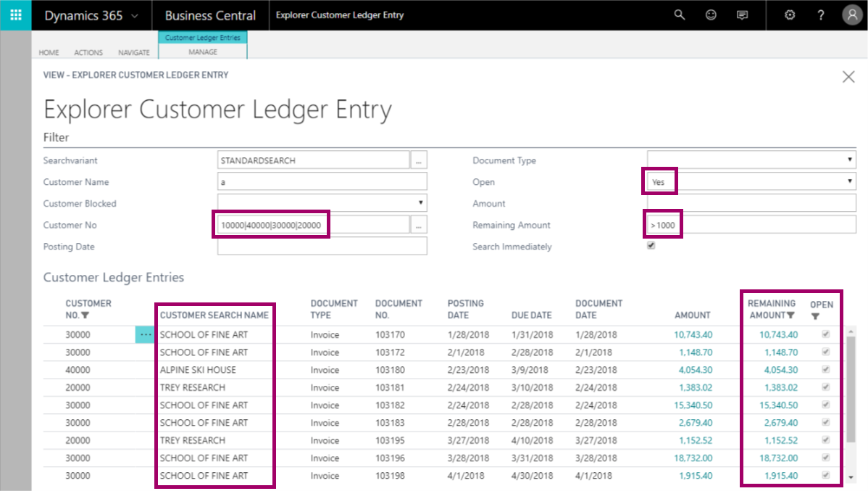Toggle Open checkbox for document 103180

pos(826,370)
